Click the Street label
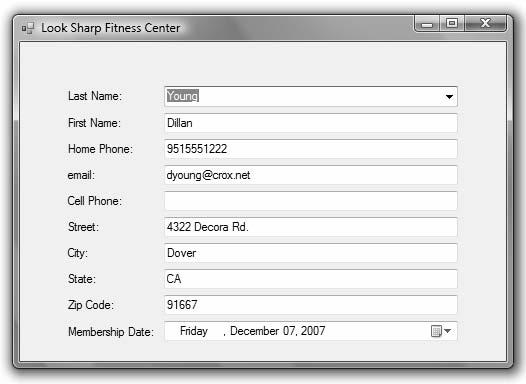Viewport: 526px width, 384px height. pyautogui.click(x=83, y=227)
